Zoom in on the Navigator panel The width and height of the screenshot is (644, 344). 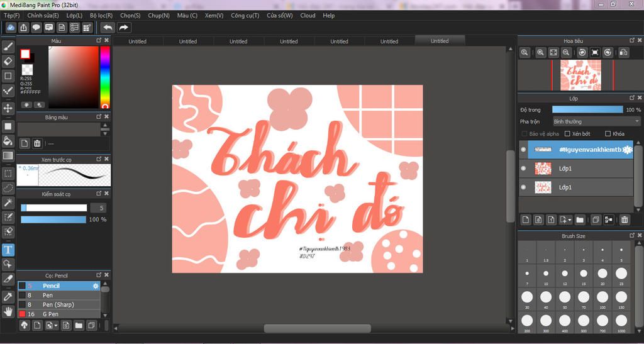[540, 53]
